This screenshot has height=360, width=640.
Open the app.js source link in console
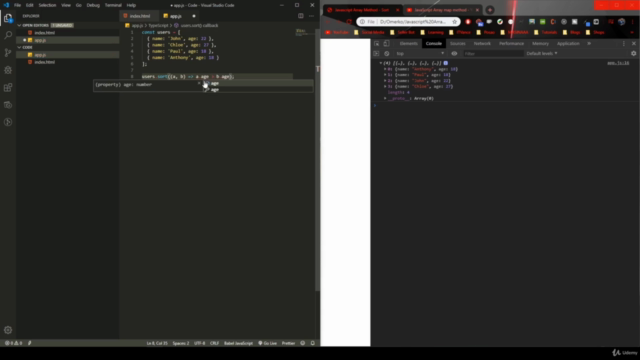click(x=618, y=63)
